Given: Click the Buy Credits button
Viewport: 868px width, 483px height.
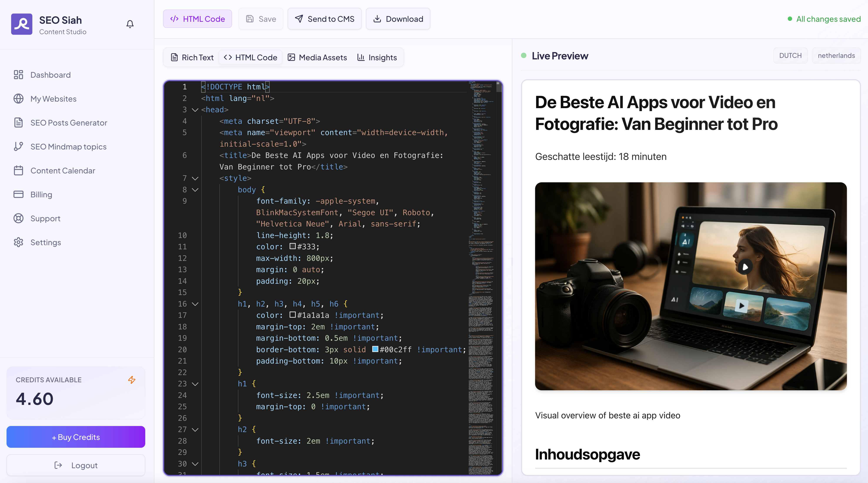Looking at the screenshot, I should click(76, 437).
